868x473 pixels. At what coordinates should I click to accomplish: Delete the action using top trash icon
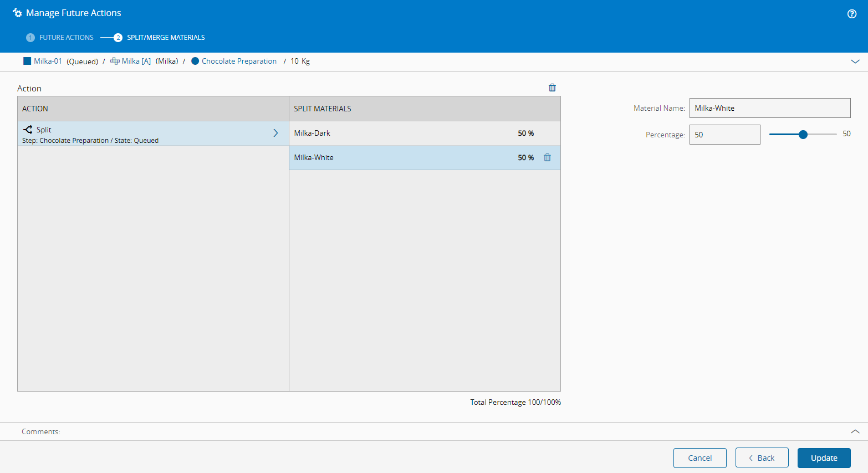click(552, 88)
